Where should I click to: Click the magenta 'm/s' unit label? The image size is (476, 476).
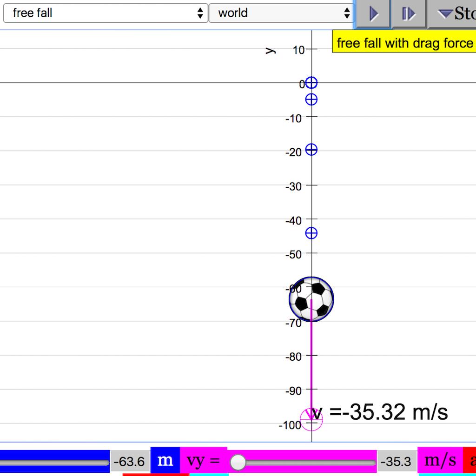point(440,460)
